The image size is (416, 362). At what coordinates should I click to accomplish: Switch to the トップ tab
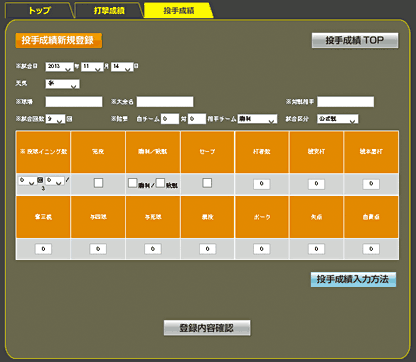38,10
